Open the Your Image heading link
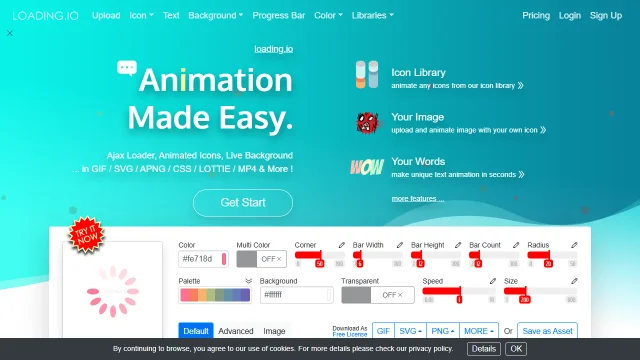This screenshot has width=640, height=360. 418,117
